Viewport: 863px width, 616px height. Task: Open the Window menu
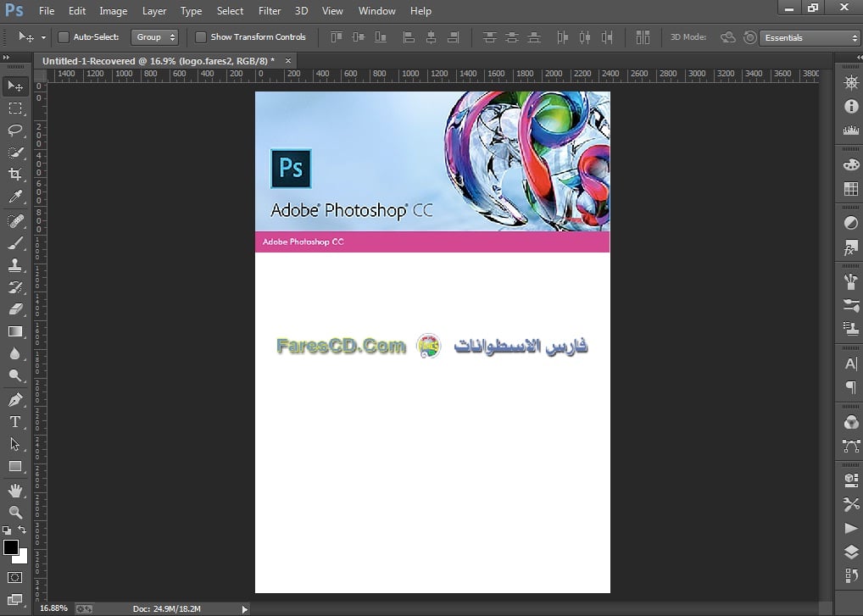coord(377,11)
